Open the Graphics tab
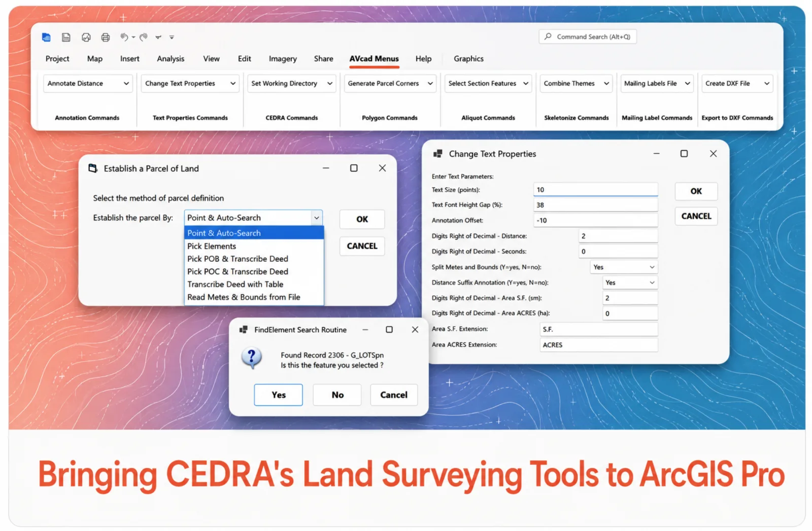Screen dimensions: 812x531 (x=468, y=59)
